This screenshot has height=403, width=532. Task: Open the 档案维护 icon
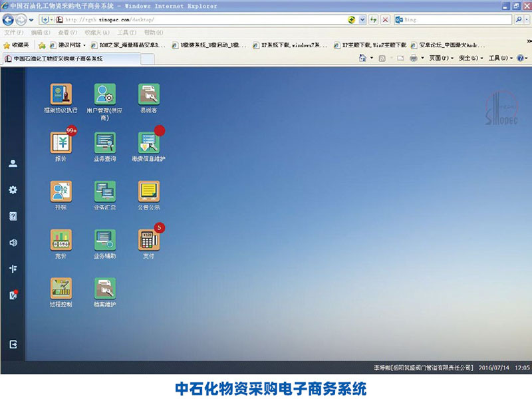point(104,289)
